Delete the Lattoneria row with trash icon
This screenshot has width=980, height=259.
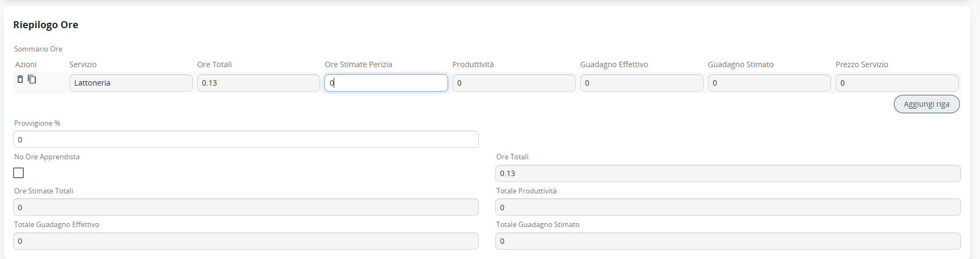click(x=20, y=79)
